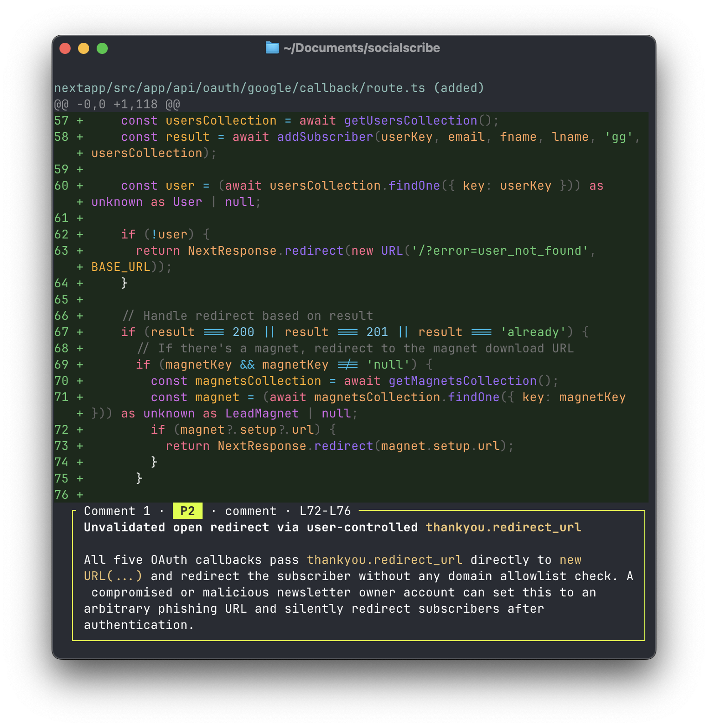The height and width of the screenshot is (728, 708).
Task: Click line number 60
Action: click(x=61, y=185)
